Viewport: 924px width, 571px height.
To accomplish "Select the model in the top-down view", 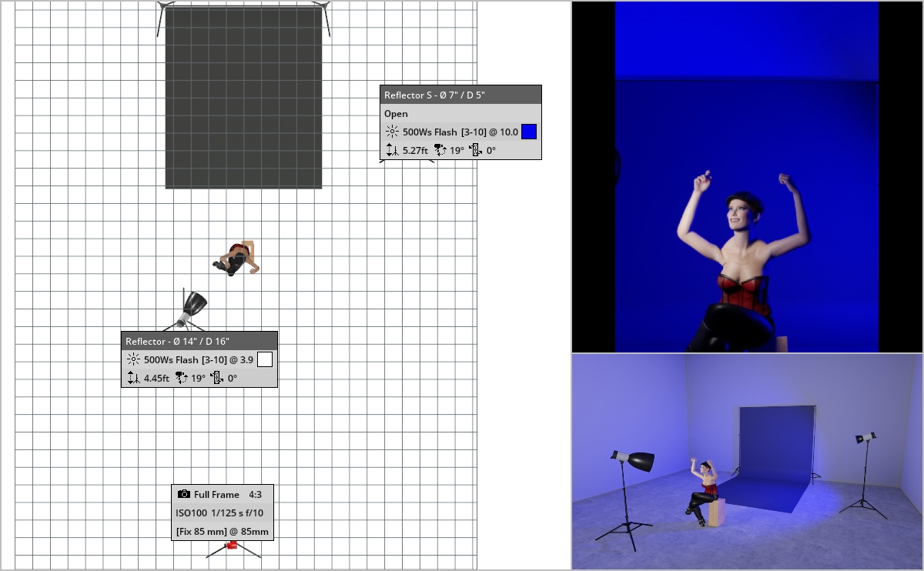I will pos(237,258).
